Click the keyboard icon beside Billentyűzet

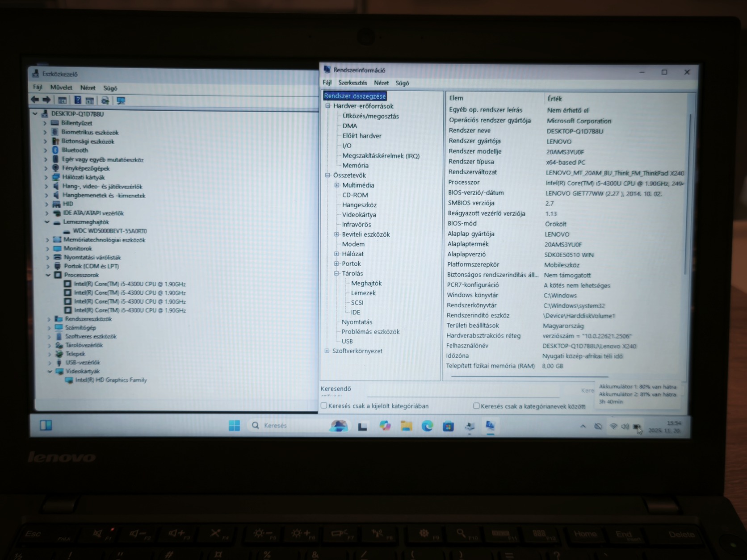click(55, 123)
